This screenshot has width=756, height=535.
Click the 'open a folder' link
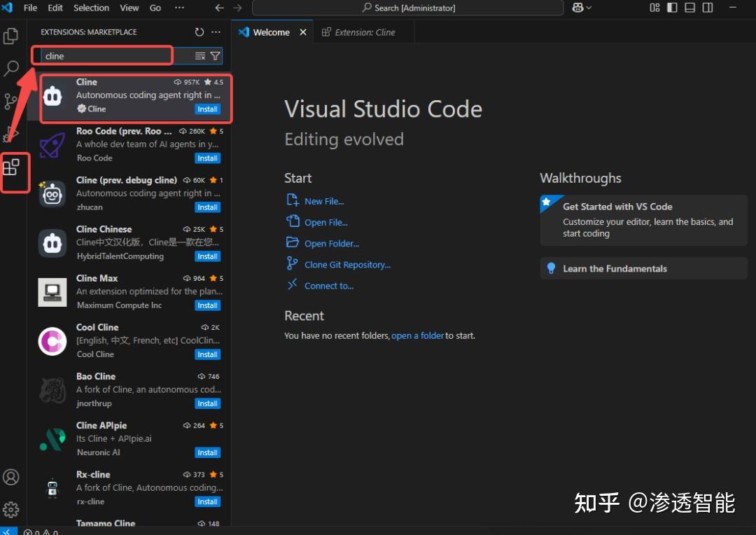[x=417, y=335]
